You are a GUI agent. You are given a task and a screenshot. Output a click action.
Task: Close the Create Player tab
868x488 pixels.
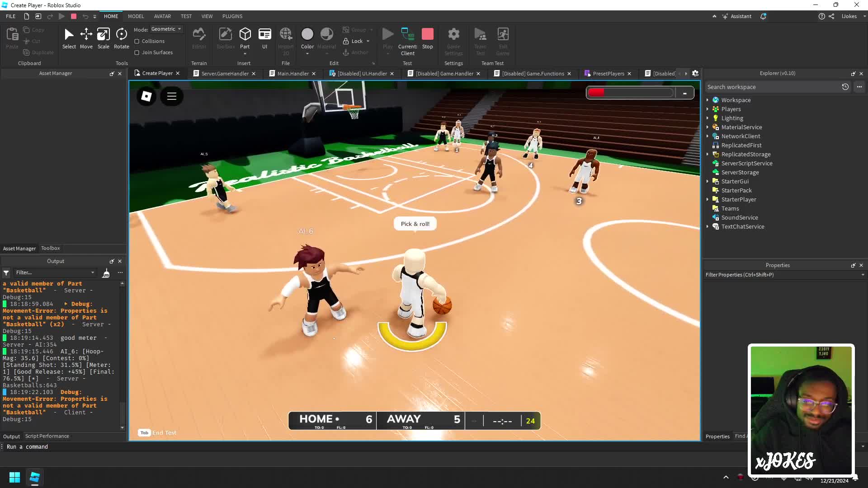tap(178, 73)
